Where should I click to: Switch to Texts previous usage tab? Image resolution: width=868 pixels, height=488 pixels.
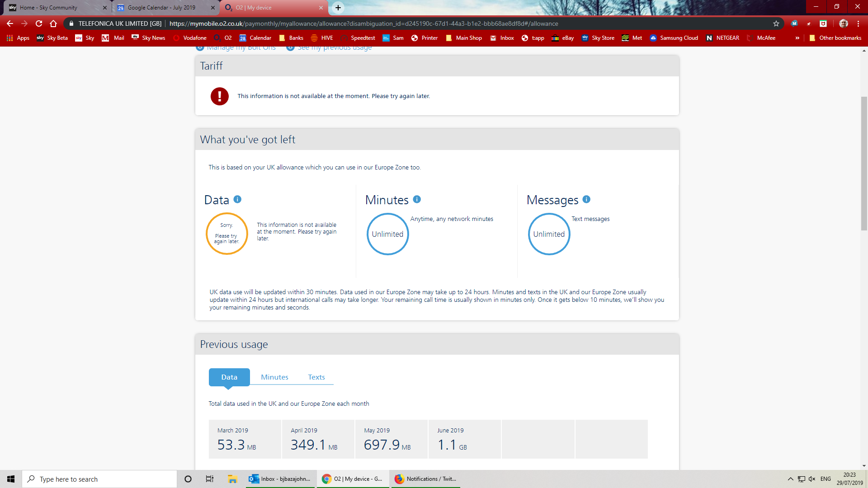tap(316, 377)
